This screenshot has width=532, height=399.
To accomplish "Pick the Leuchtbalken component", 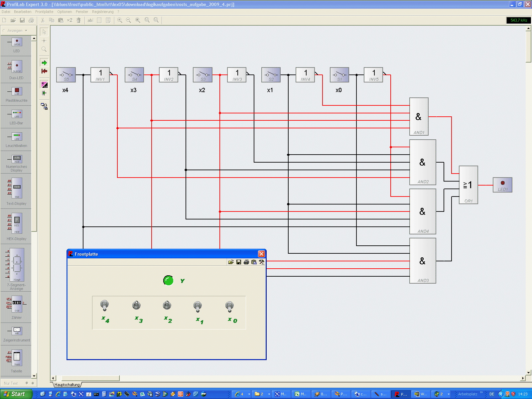I will (16, 140).
